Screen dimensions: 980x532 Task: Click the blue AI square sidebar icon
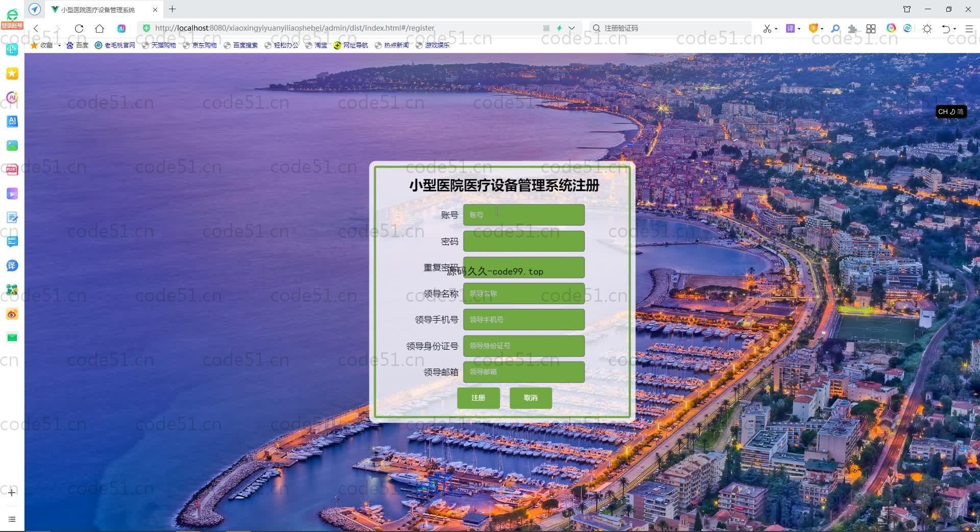point(12,122)
